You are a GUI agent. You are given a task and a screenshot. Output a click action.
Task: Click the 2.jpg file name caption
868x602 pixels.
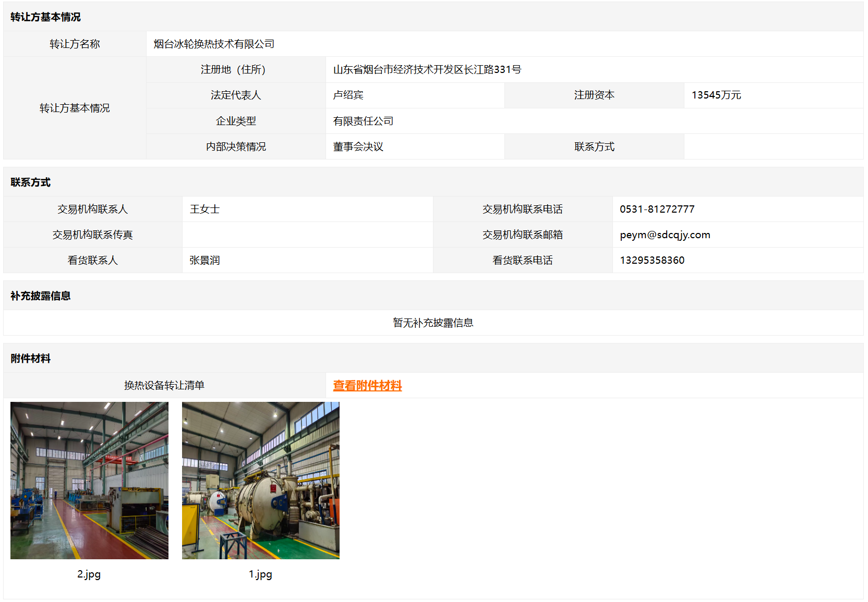(x=89, y=574)
